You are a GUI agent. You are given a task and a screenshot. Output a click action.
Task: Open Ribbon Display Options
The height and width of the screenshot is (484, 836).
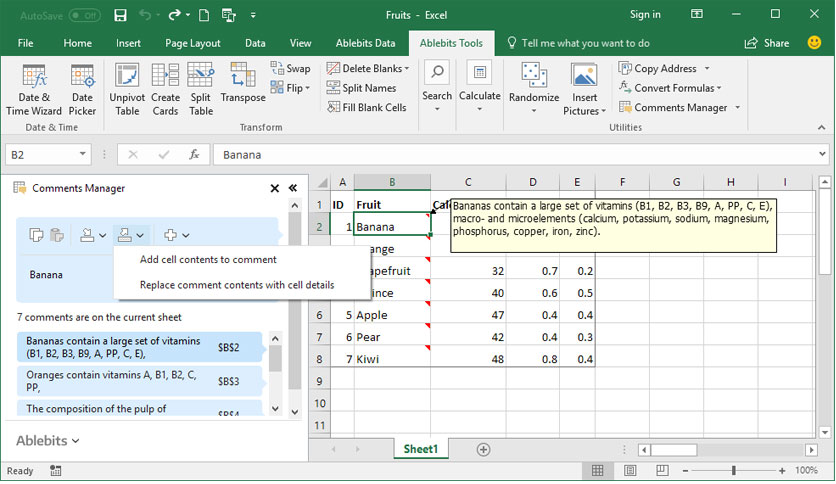[696, 14]
